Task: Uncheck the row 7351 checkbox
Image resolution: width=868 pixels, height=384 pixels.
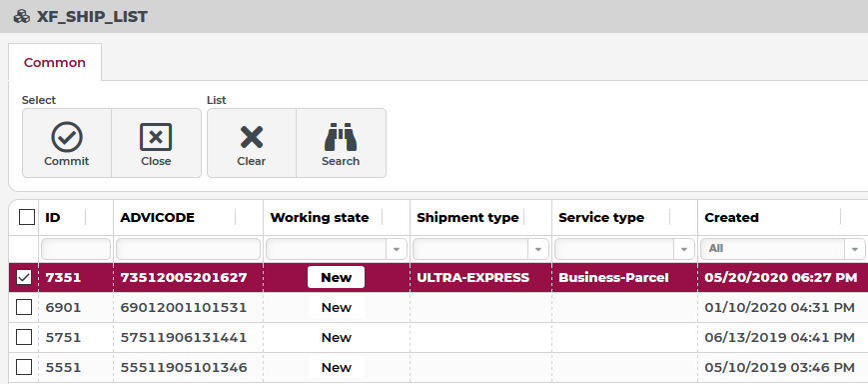Action: coord(24,277)
